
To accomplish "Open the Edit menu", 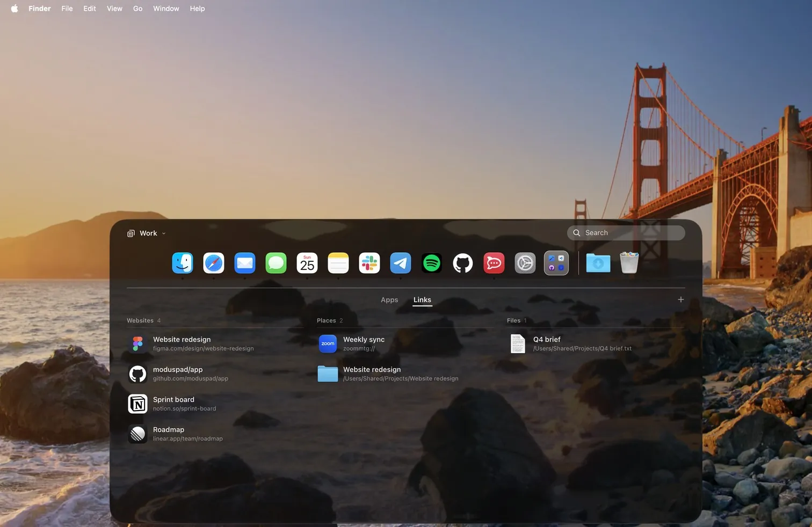I will [x=90, y=9].
